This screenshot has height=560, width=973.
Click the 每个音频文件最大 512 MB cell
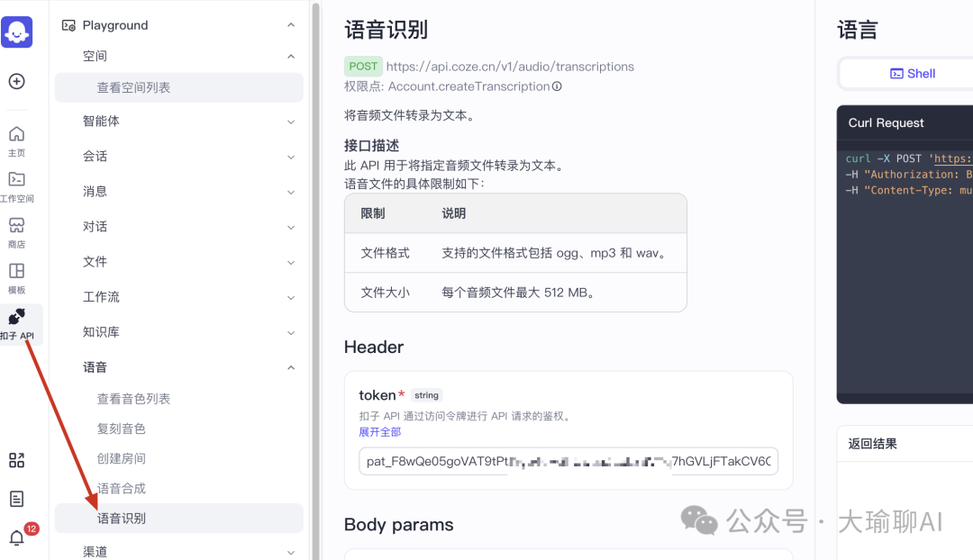520,292
